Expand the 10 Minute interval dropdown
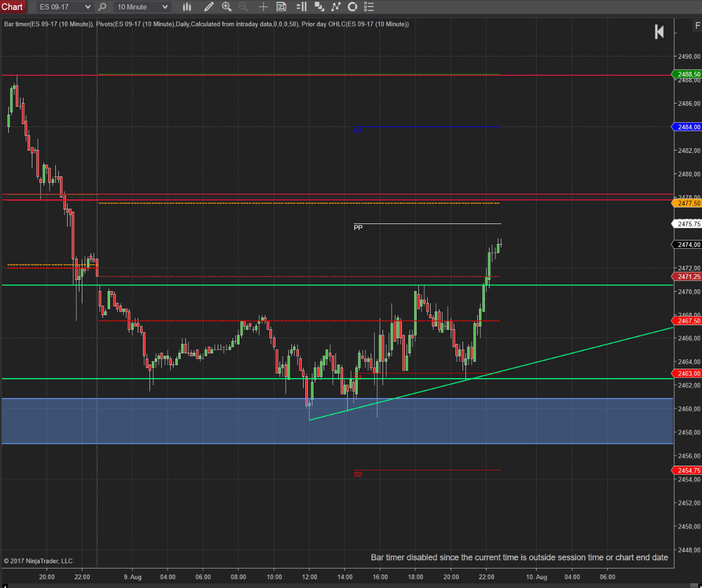The width and height of the screenshot is (702, 588). coord(165,7)
